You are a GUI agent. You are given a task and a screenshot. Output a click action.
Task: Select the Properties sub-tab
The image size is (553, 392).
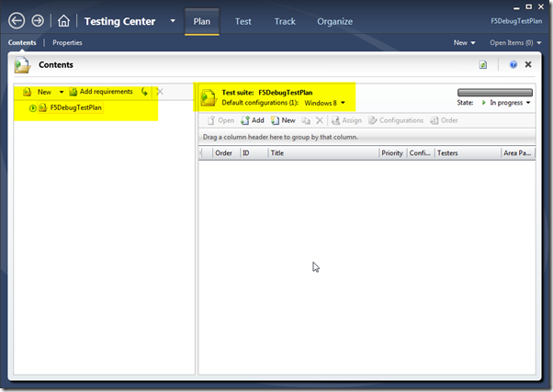click(67, 42)
